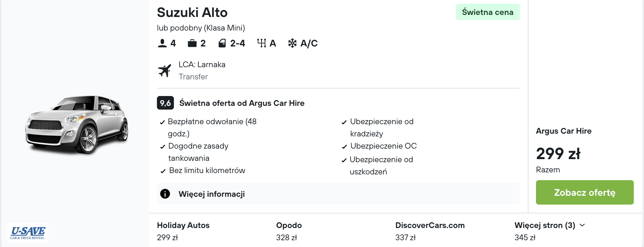Click the automatic transmission gearbox icon
Screen dimensions: 644x247
[x=262, y=43]
